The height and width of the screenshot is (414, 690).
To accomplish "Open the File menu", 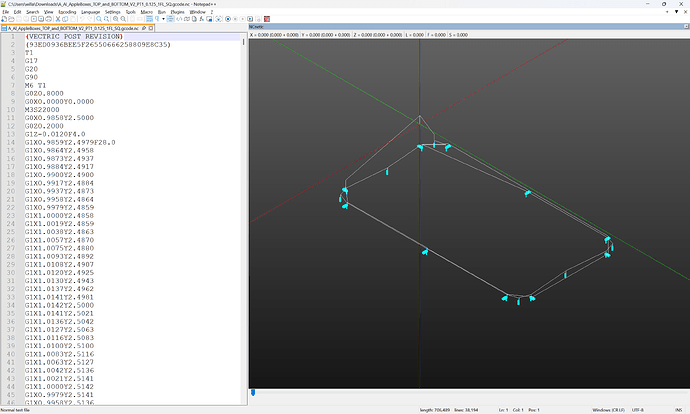I will 5,12.
